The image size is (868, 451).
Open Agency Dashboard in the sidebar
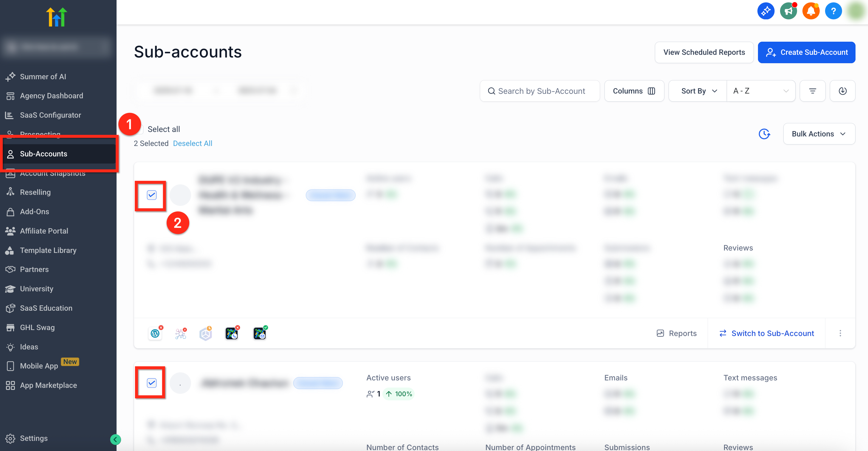(51, 96)
